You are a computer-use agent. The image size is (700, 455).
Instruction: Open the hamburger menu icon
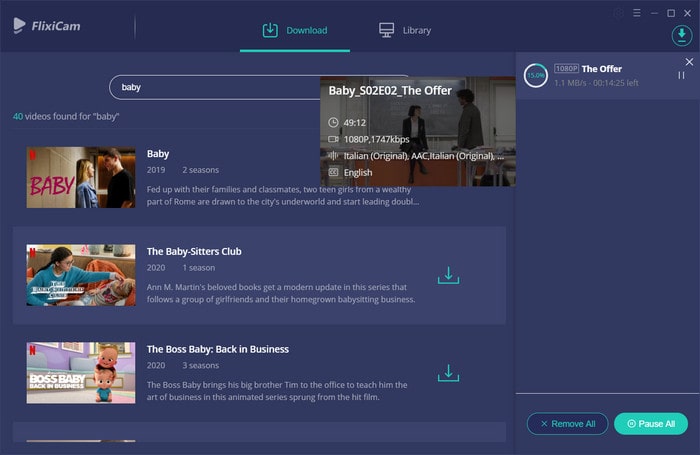[637, 13]
